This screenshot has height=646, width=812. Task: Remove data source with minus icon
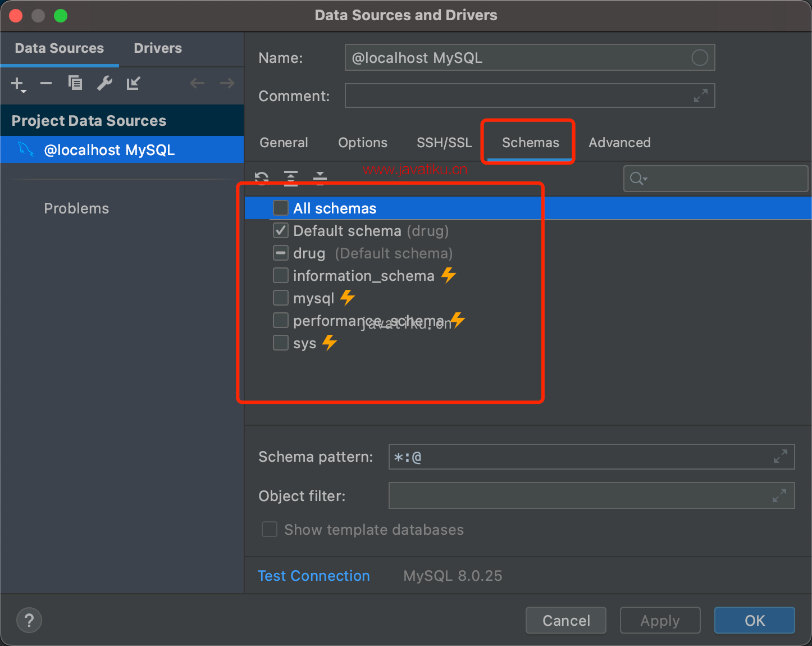46,84
